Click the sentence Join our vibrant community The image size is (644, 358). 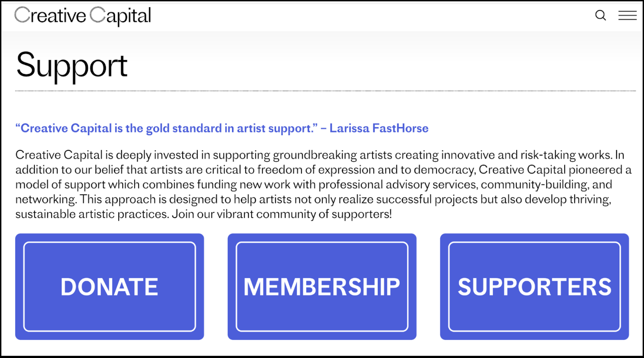pos(282,214)
